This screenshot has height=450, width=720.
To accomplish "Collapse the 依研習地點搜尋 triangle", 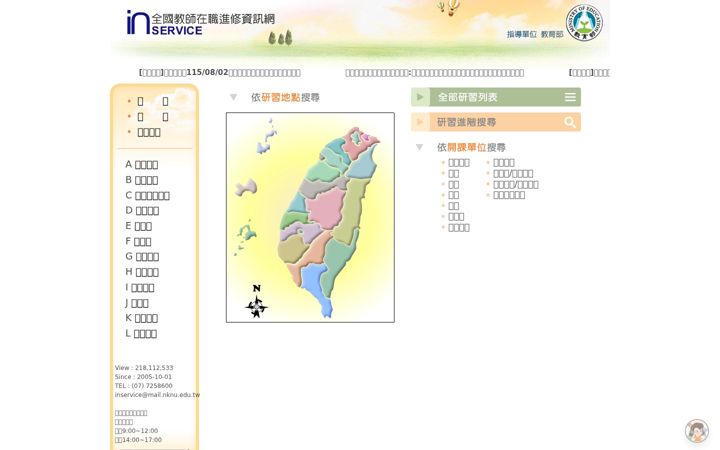I will point(233,97).
